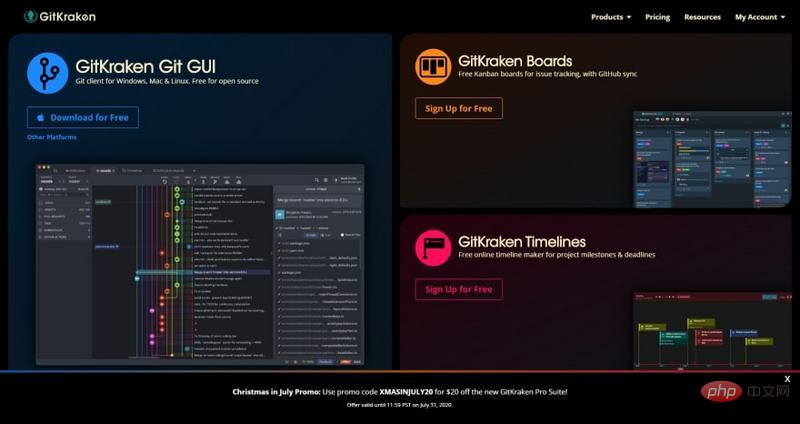Click the GitKraken Boards kanban icon
Screen dimensions: 800x424
(433, 66)
